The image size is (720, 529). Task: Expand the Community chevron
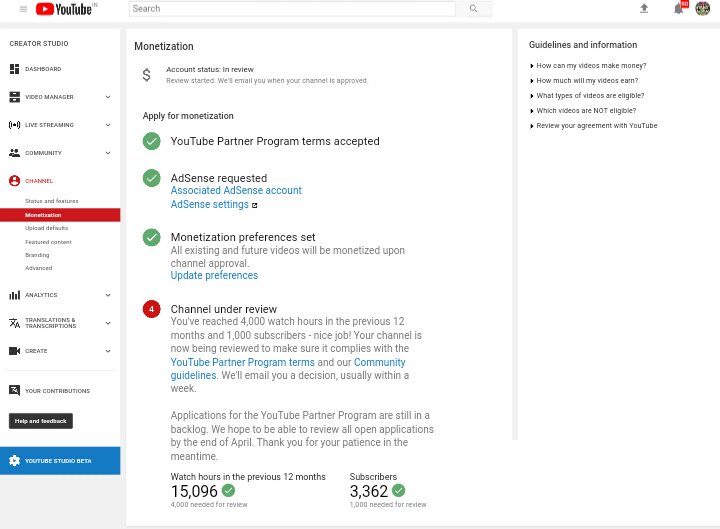click(108, 153)
